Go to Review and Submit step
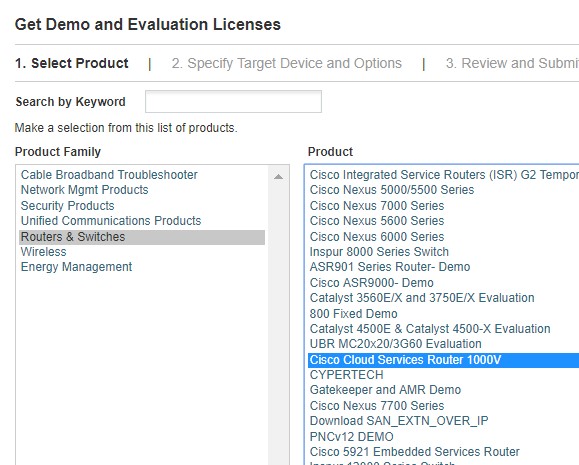The image size is (579, 465). [x=512, y=63]
